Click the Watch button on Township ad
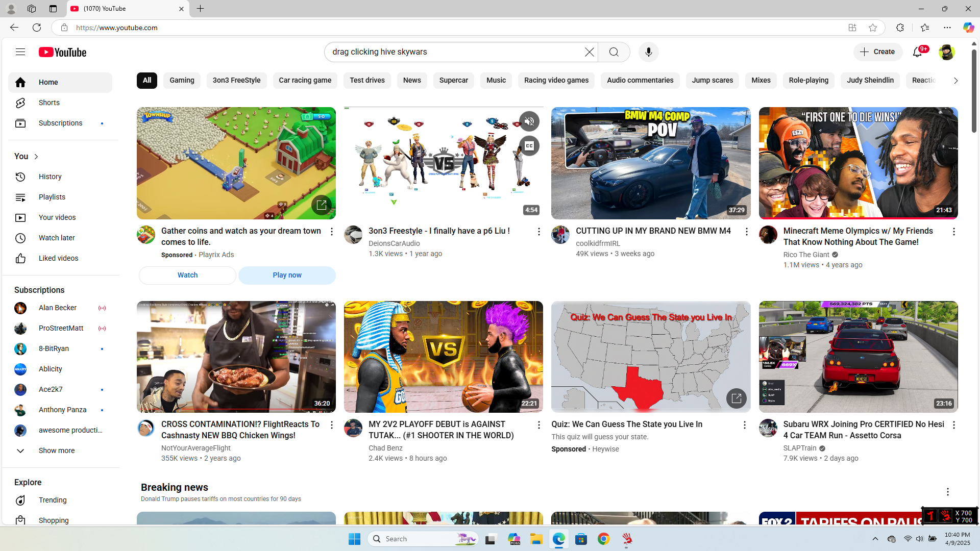Viewport: 980px width, 551px height. click(x=187, y=275)
